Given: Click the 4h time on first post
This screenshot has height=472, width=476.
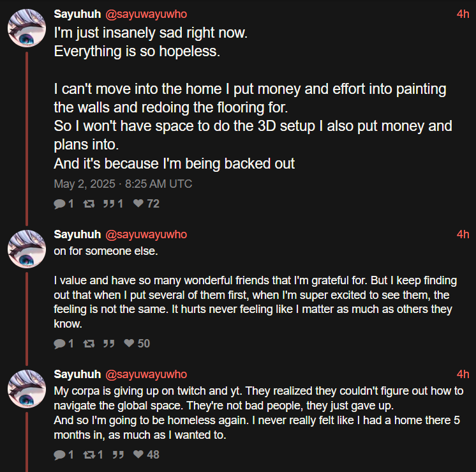Looking at the screenshot, I should click(463, 14).
